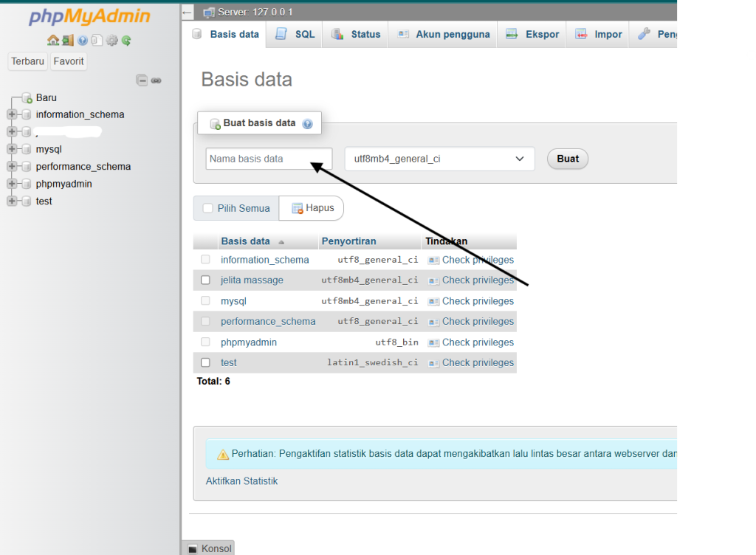756x555 pixels.
Task: Click help icon beside Buat basis data
Action: [307, 124]
